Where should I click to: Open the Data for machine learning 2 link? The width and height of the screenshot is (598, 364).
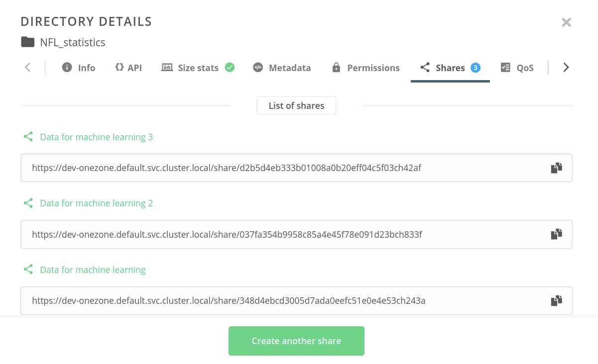(96, 203)
